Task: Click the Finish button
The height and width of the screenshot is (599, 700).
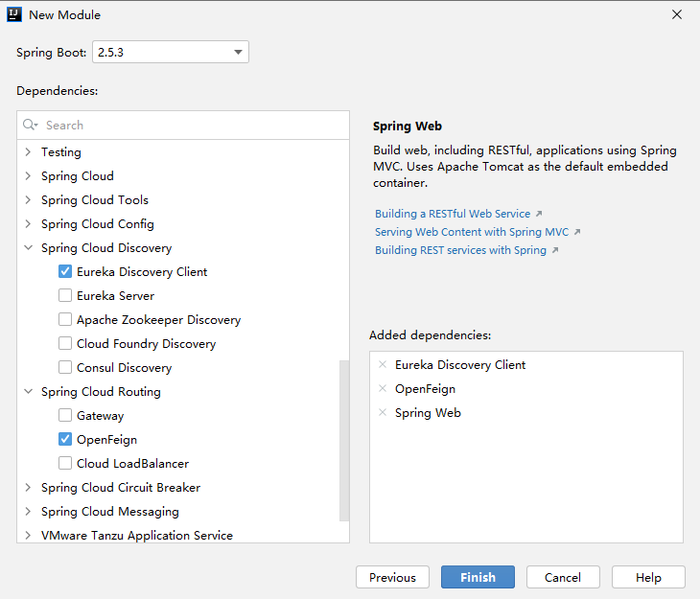Action: [478, 577]
